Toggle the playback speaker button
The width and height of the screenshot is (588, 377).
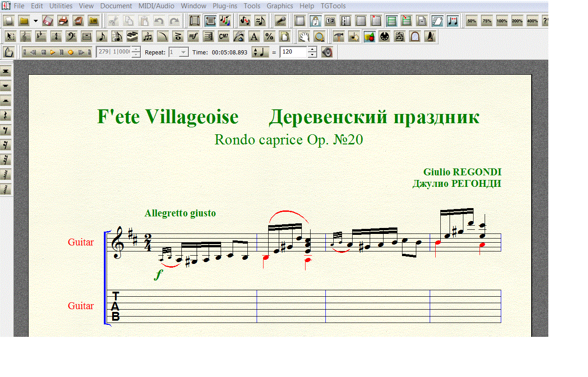click(327, 52)
